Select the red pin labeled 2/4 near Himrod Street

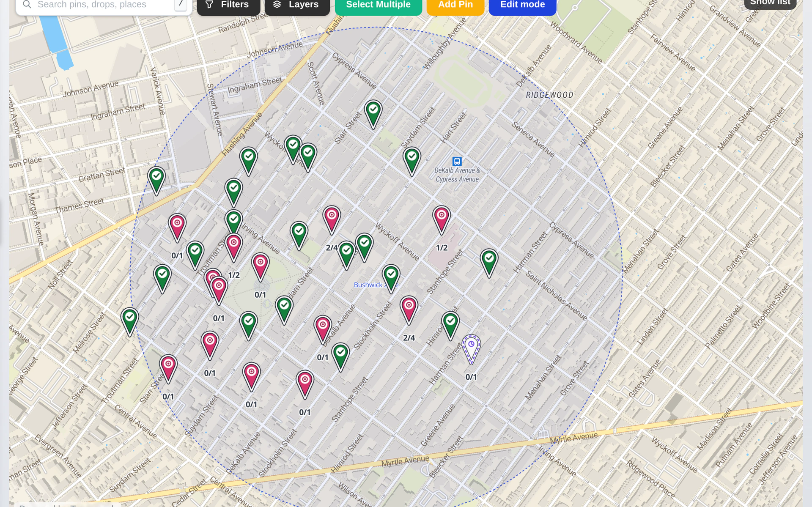click(x=409, y=310)
